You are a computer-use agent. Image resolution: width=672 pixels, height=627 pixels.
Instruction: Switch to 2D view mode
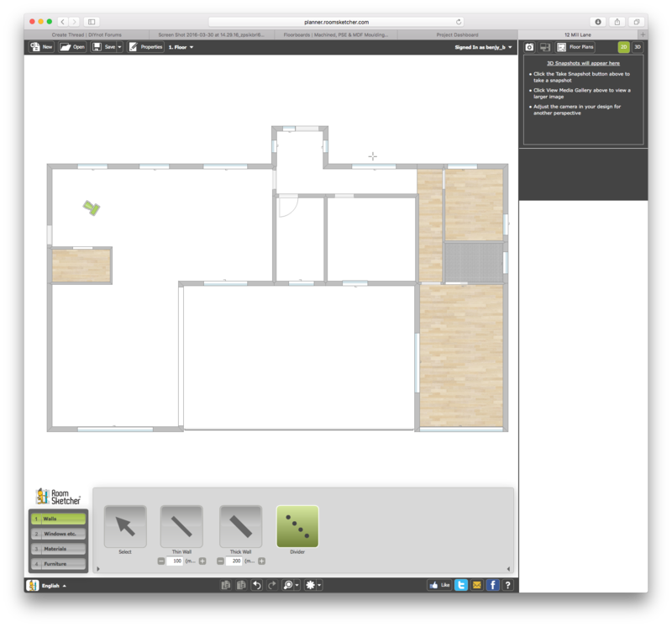pos(624,47)
